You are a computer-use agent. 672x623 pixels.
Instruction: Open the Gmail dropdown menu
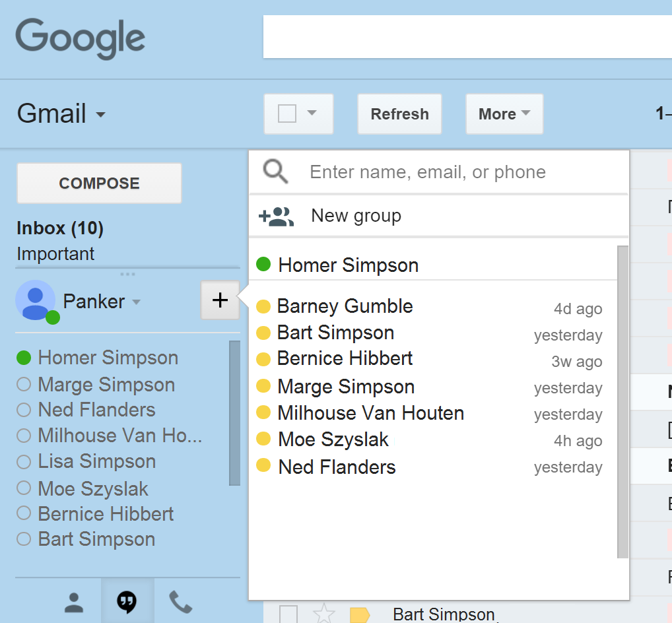pos(61,114)
